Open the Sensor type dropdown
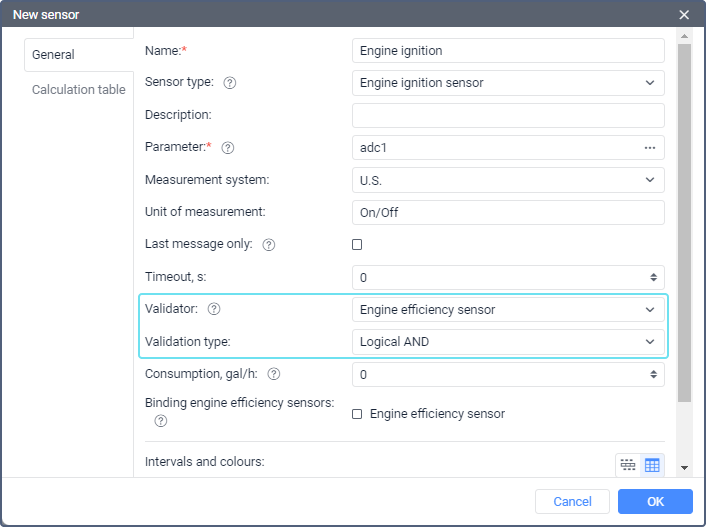 (508, 83)
